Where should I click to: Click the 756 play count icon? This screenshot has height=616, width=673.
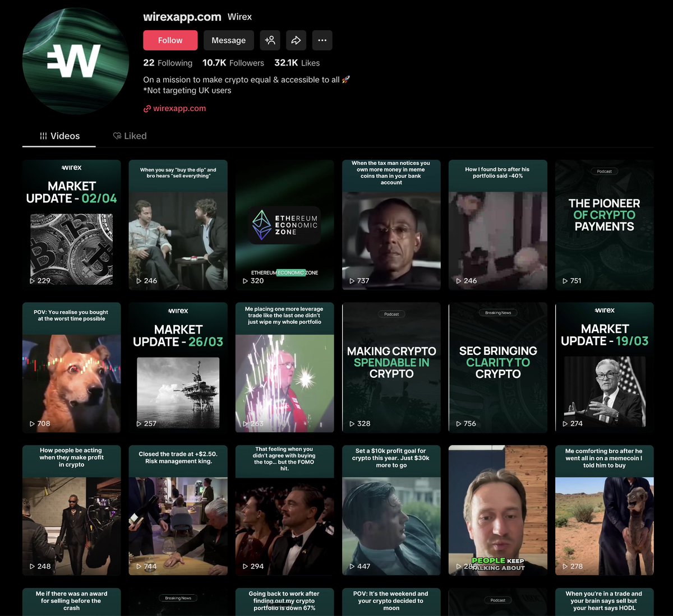[x=459, y=424]
